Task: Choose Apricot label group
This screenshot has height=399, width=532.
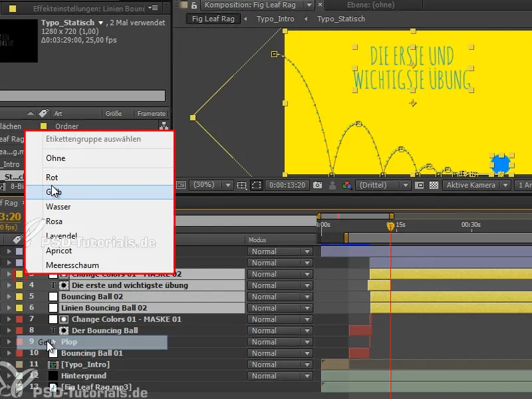Action: (100, 251)
